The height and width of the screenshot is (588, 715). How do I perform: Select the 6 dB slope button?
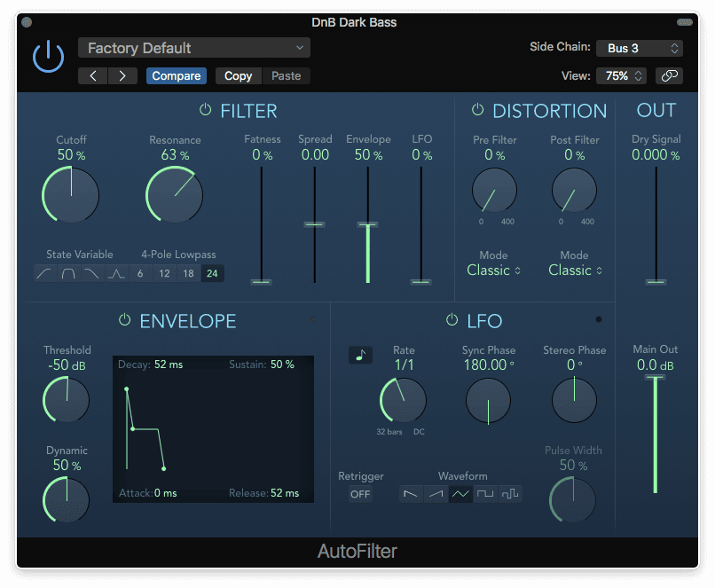[x=140, y=273]
